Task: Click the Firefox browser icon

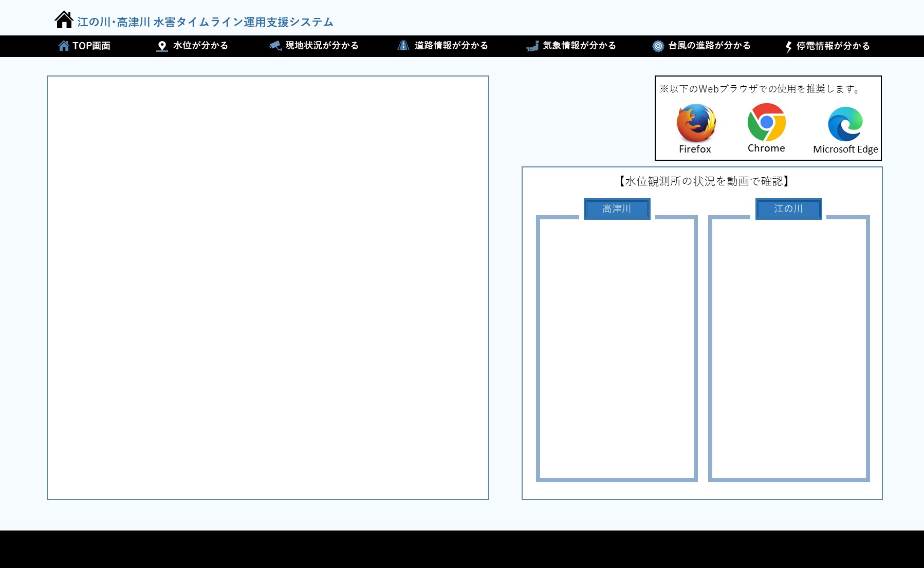Action: coord(696,123)
